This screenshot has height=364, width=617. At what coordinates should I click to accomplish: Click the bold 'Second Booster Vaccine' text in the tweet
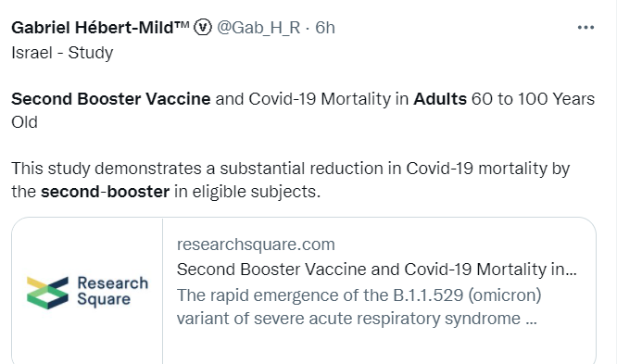(111, 99)
